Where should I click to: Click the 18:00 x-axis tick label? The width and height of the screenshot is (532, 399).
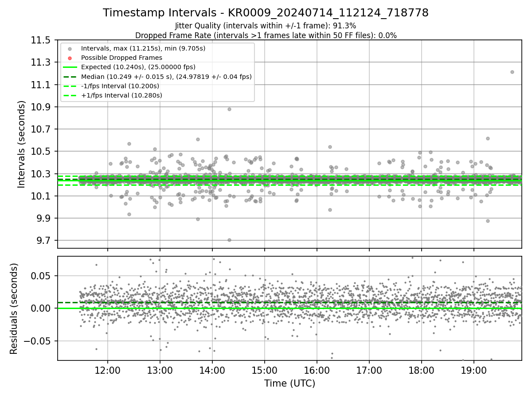click(421, 370)
